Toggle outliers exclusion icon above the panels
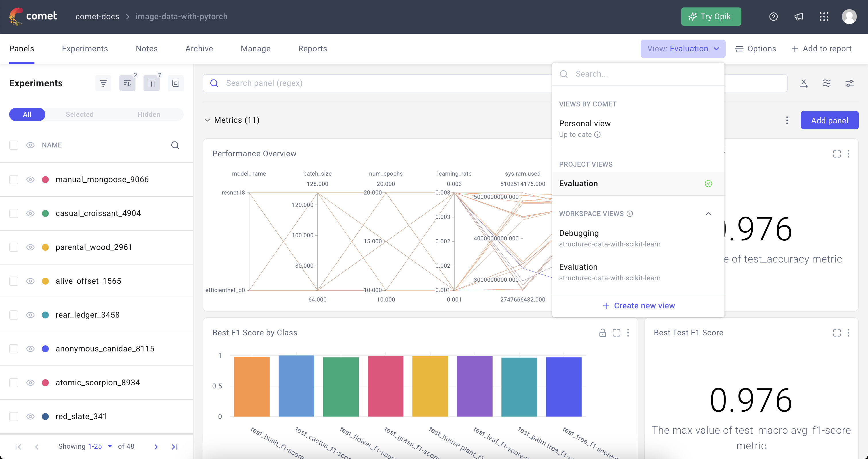 point(804,83)
